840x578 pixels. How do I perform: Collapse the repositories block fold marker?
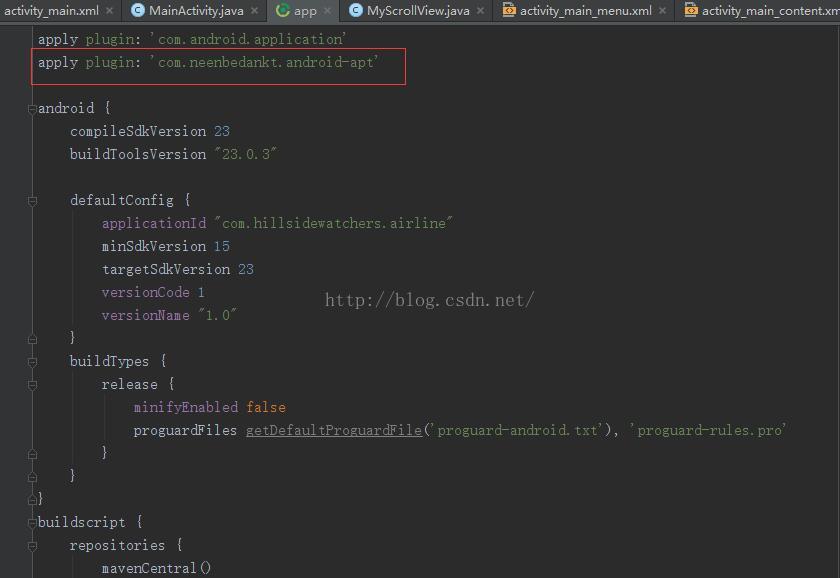click(x=32, y=546)
